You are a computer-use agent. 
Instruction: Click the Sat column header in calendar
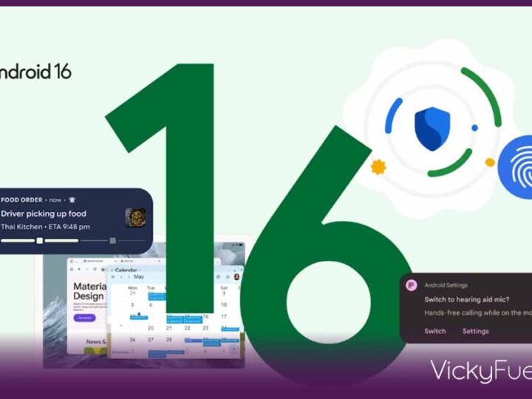[x=224, y=287]
